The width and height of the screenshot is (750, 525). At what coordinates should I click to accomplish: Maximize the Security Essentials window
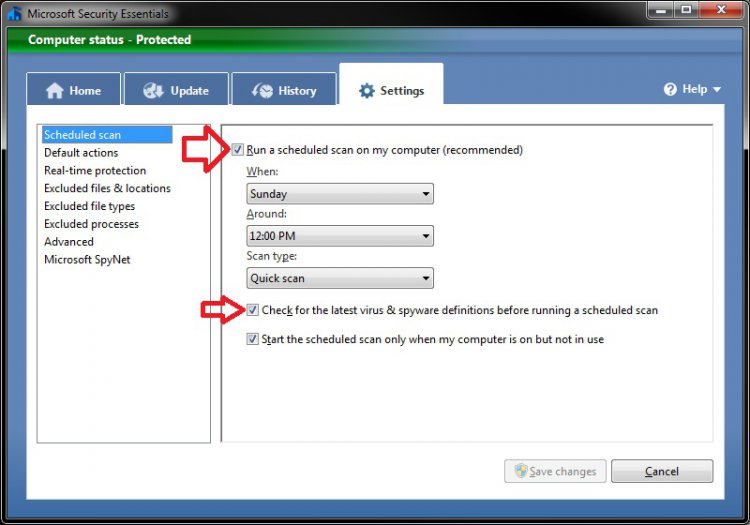pyautogui.click(x=686, y=10)
